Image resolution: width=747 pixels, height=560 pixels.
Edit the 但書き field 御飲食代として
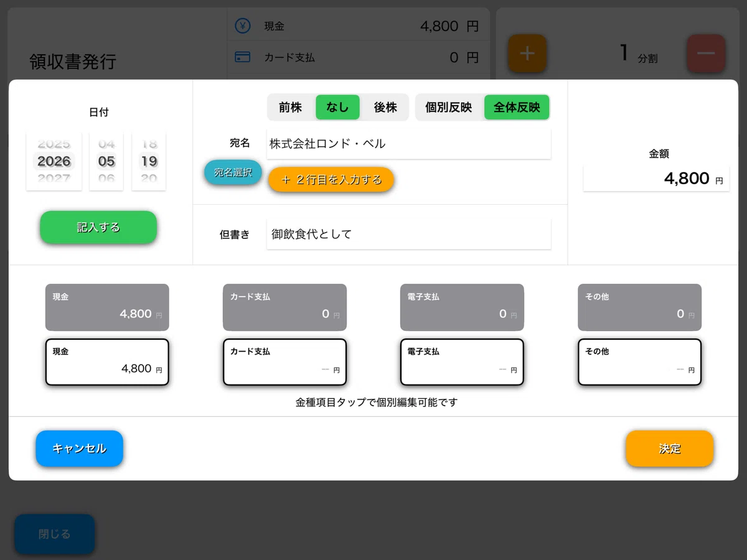click(409, 234)
